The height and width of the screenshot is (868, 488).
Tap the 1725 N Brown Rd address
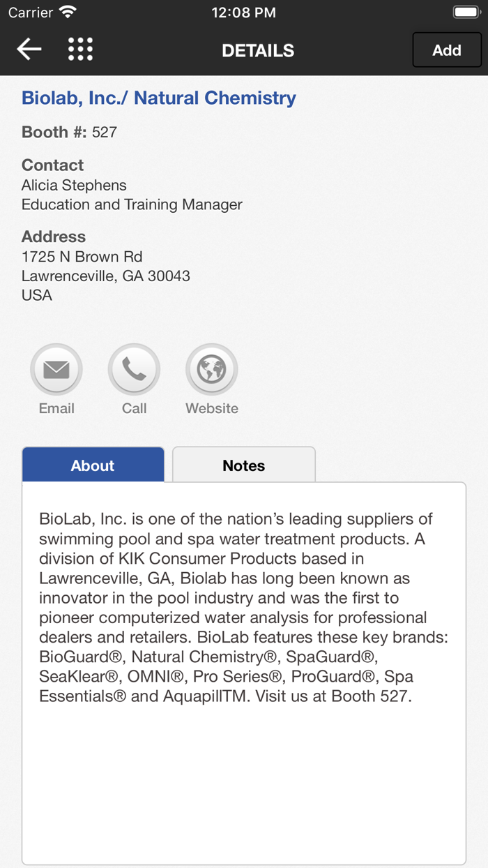coord(82,256)
